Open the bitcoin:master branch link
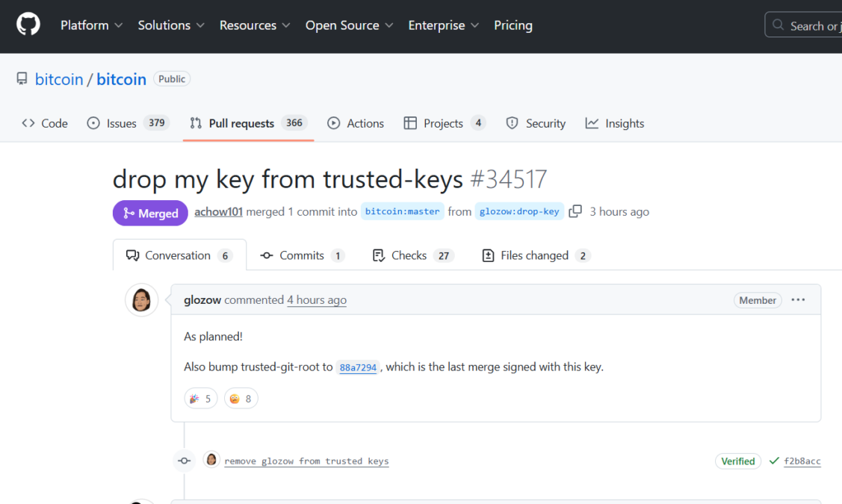 (x=402, y=211)
